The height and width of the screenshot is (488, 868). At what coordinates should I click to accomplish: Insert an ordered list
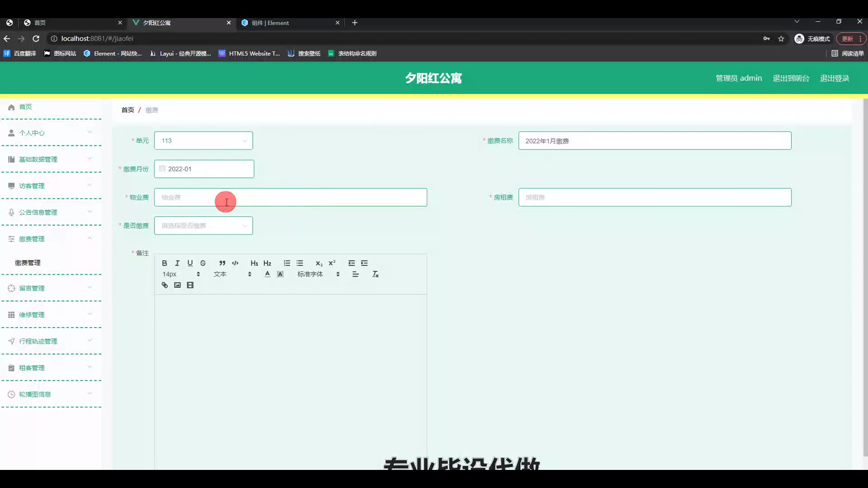tap(287, 263)
